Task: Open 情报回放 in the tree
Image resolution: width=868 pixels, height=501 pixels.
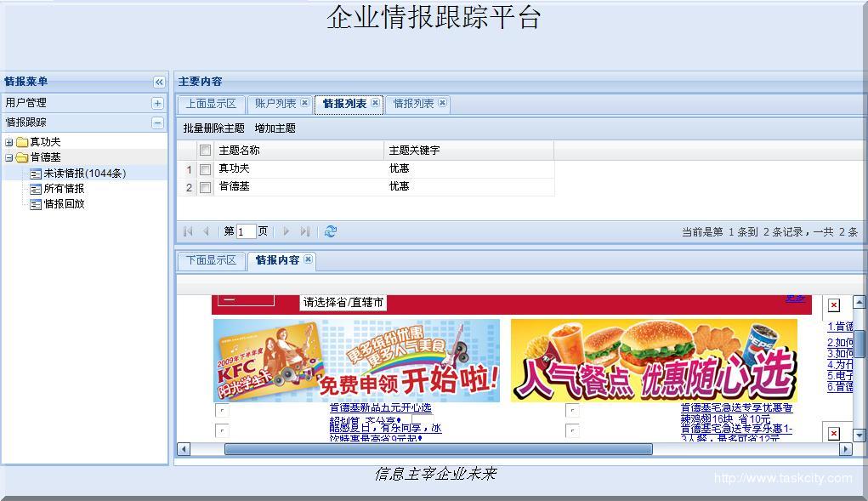Action: (x=64, y=204)
